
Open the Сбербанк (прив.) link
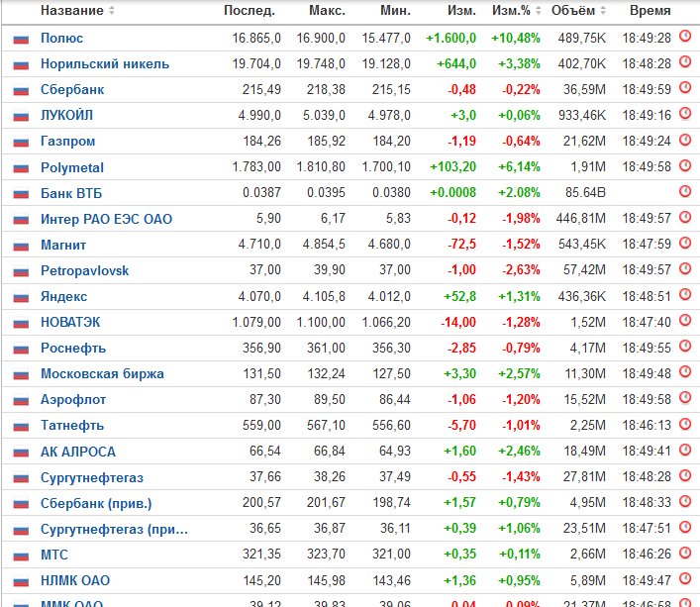coord(96,504)
